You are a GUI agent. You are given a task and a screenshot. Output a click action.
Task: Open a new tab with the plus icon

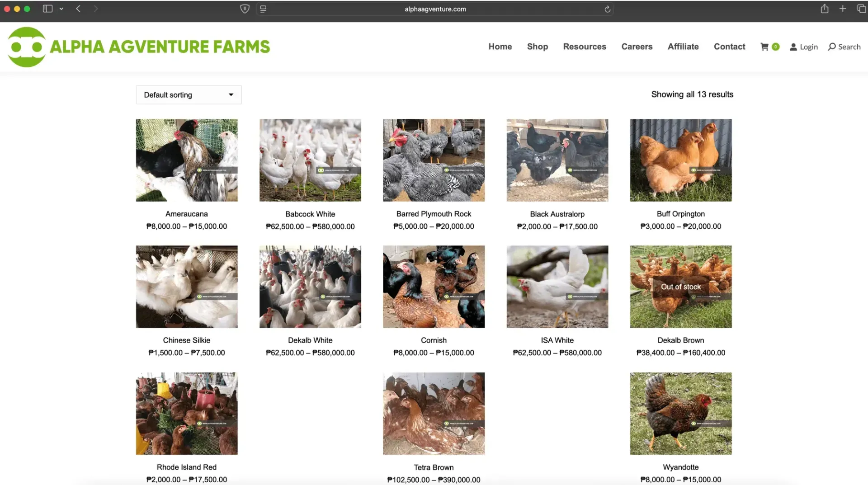click(x=843, y=9)
